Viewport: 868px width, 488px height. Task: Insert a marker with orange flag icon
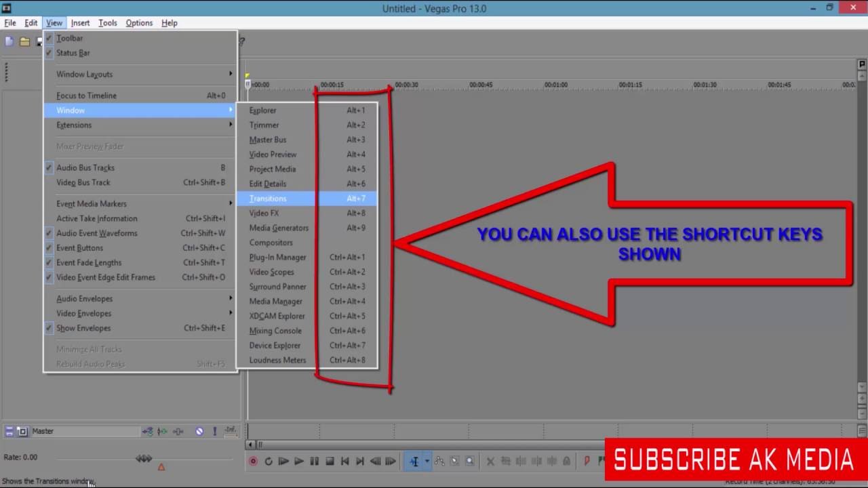click(x=587, y=462)
